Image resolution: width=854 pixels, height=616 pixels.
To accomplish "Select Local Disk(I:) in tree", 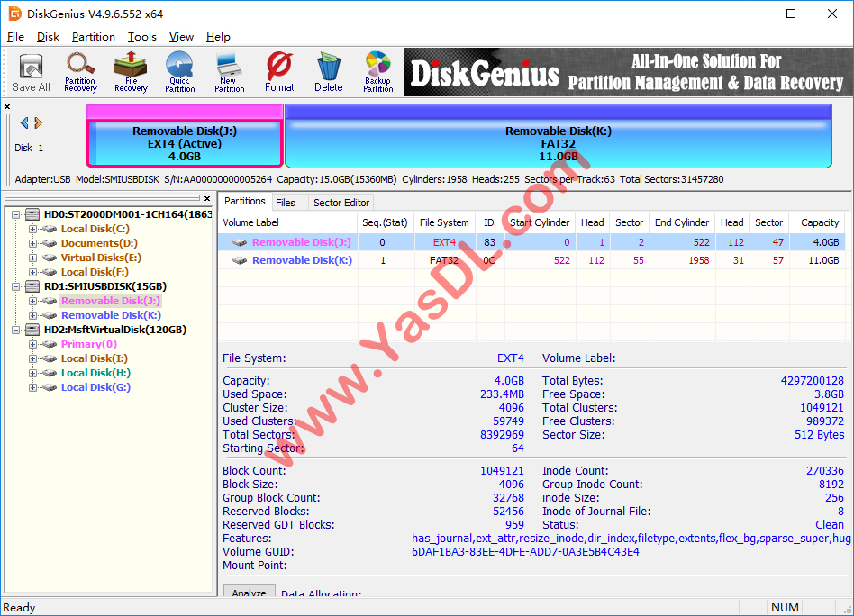I will 95,358.
